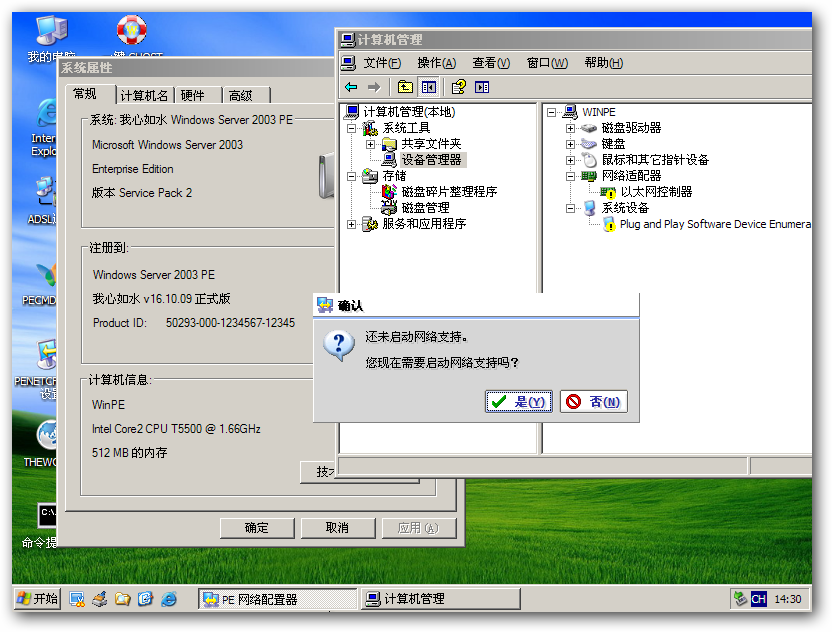
Task: Expand the 共享文件夹 tree node
Action: click(x=370, y=144)
